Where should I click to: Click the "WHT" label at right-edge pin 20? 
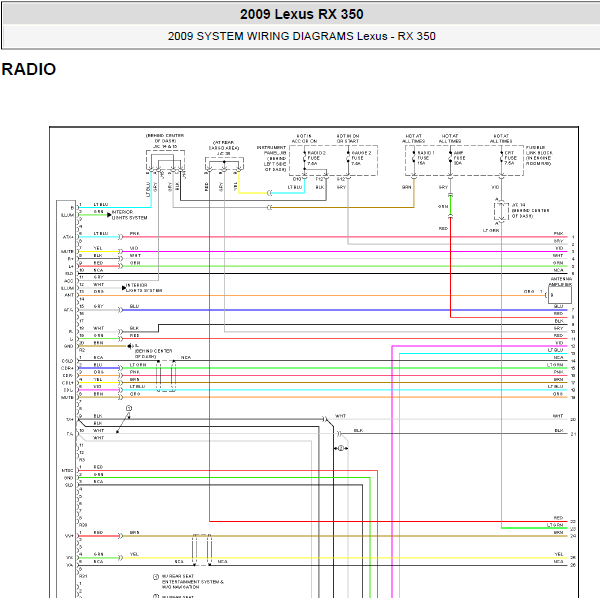point(558,416)
